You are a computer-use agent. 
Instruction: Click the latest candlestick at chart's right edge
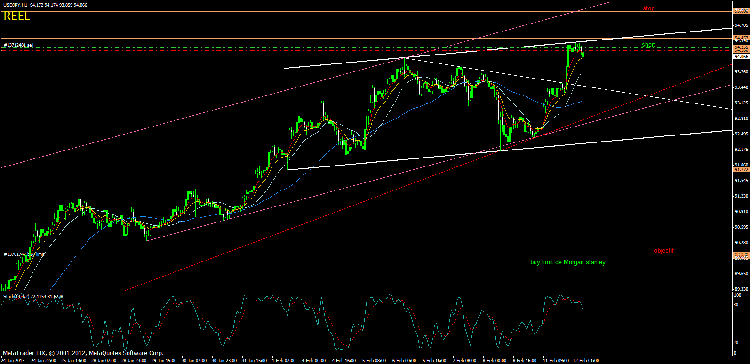click(x=582, y=53)
